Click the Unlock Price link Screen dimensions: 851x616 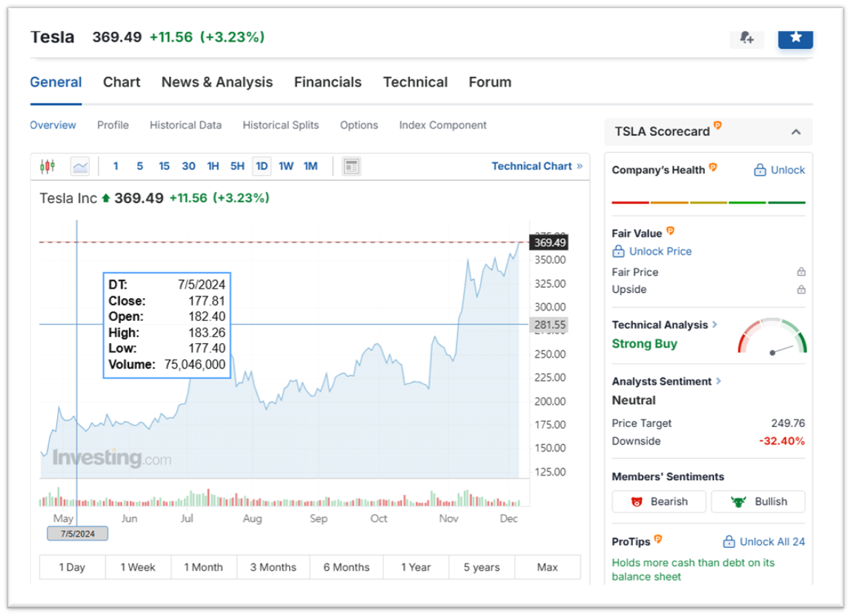tap(660, 251)
